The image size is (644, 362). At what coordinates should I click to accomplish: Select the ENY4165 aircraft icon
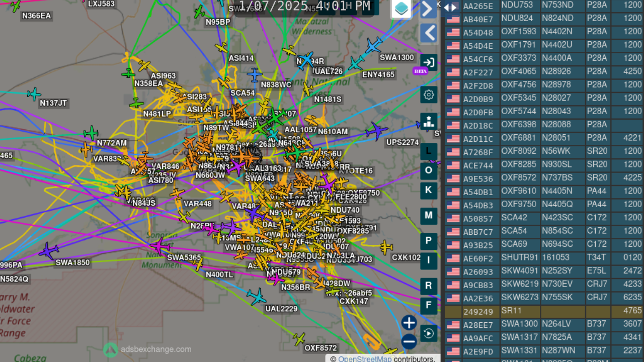(x=356, y=63)
